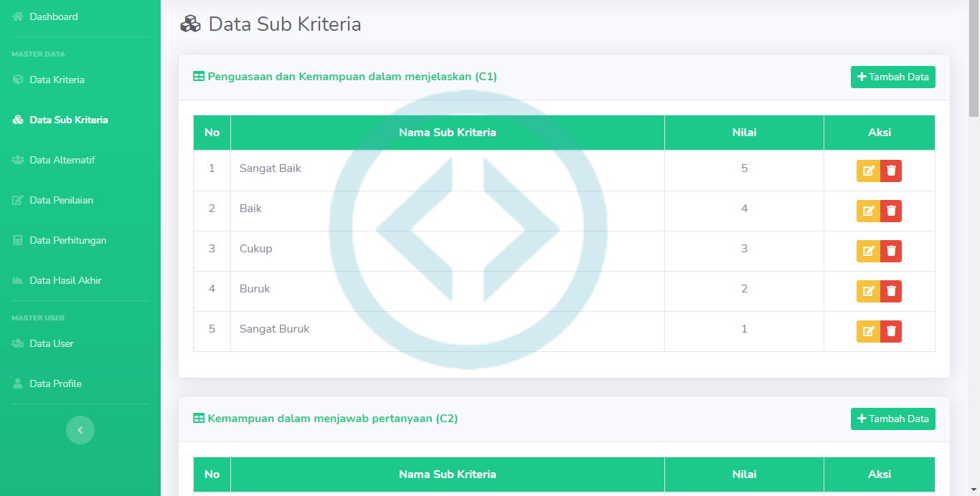Open the edit icon for Sangat Buruk
The image size is (980, 496).
coord(869,331)
